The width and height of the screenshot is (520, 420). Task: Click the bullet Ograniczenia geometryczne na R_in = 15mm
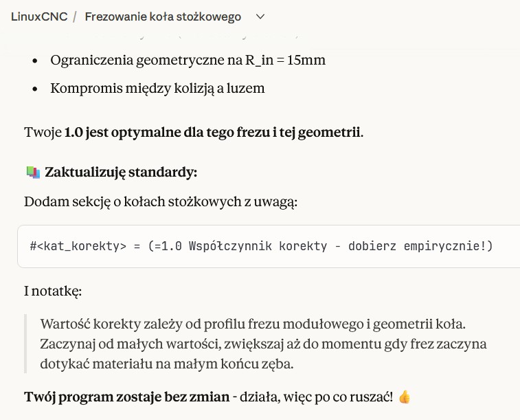(x=188, y=60)
